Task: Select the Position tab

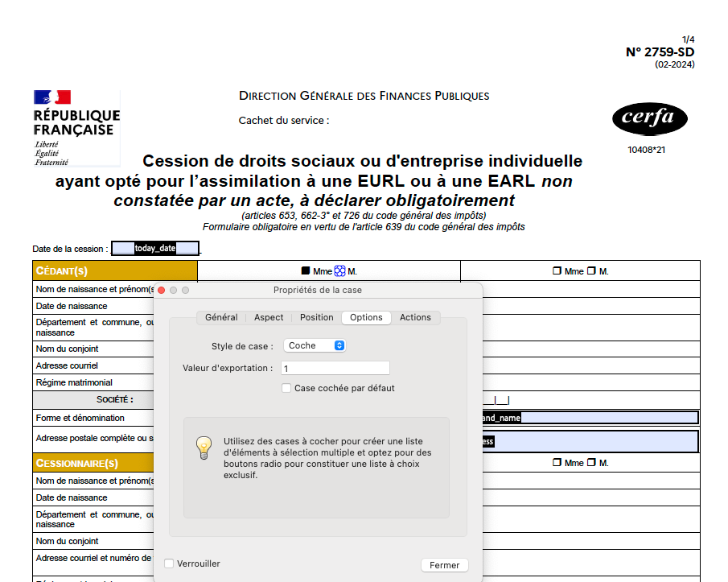Action: click(x=317, y=317)
